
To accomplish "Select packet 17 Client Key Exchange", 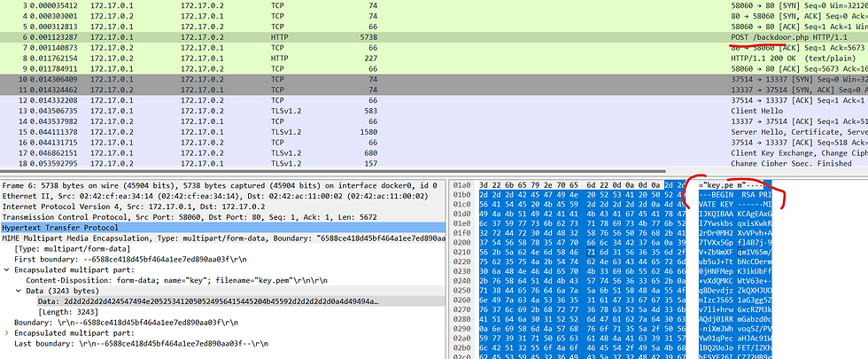I will [x=434, y=152].
